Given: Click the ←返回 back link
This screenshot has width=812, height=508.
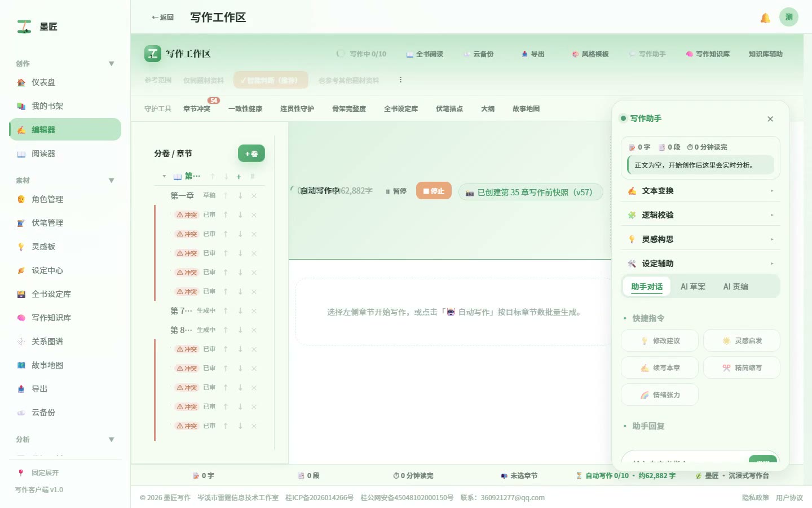Looking at the screenshot, I should pyautogui.click(x=162, y=17).
